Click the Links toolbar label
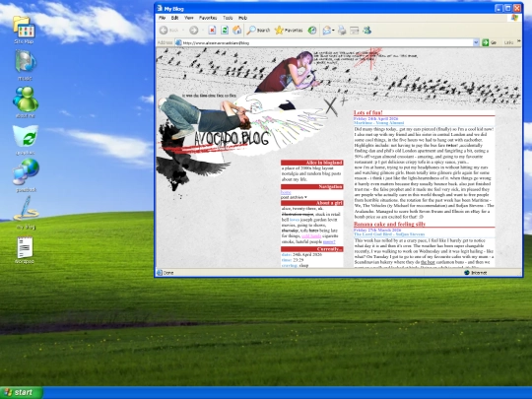 pos(508,42)
